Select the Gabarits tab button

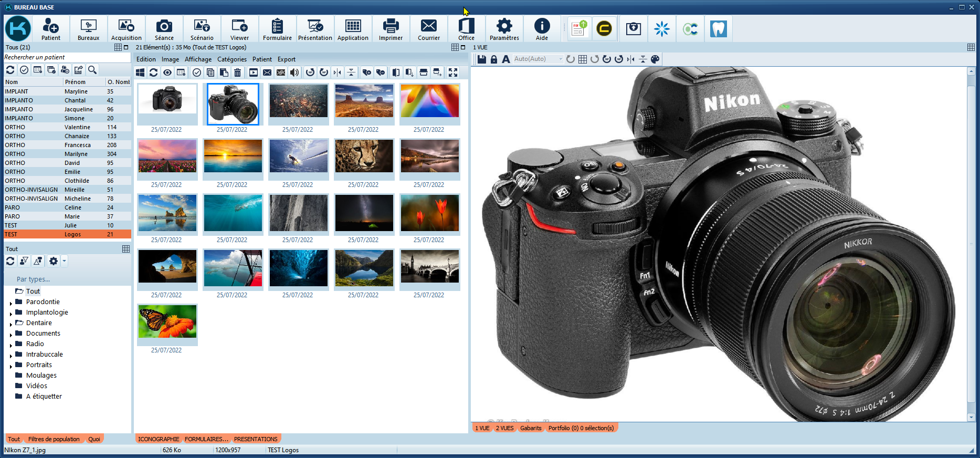(531, 428)
